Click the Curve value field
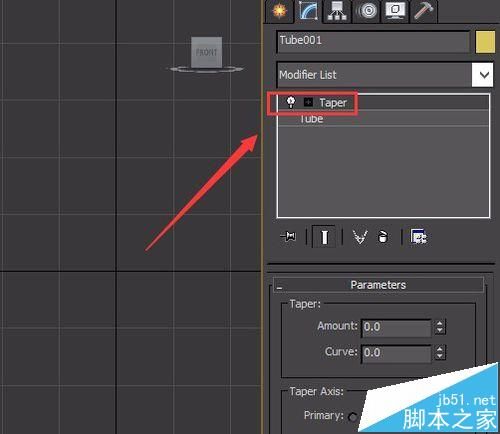Viewport: 500px width, 434px height. coord(397,353)
